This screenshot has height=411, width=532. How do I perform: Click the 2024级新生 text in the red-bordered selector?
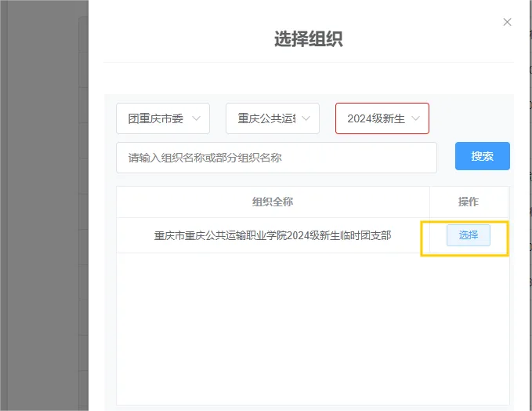point(375,118)
